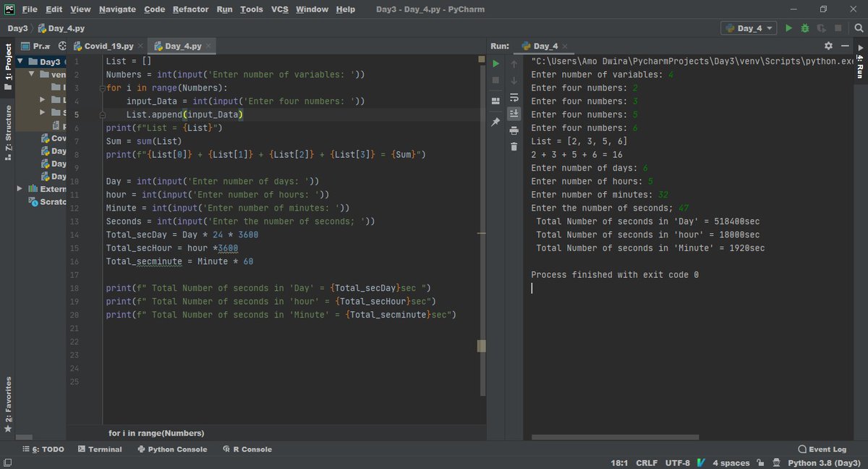The height and width of the screenshot is (469, 868).
Task: Open the Project tool window side tab
Action: coord(8,67)
